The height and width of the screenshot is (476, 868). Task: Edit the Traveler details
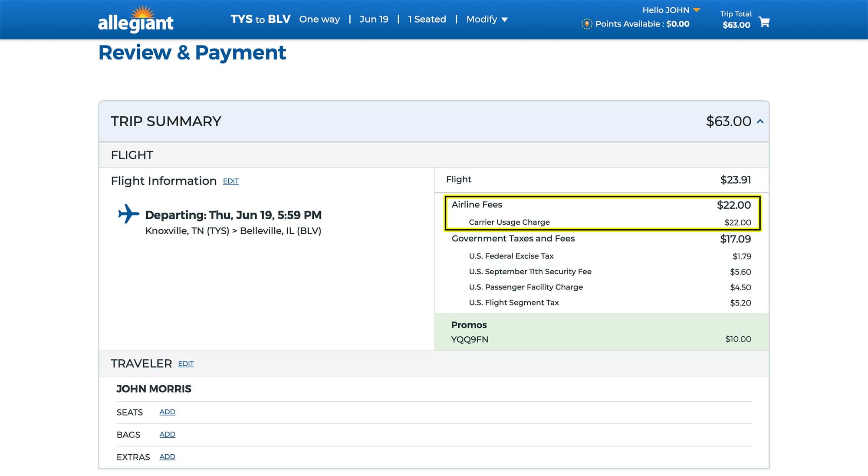[x=186, y=364]
